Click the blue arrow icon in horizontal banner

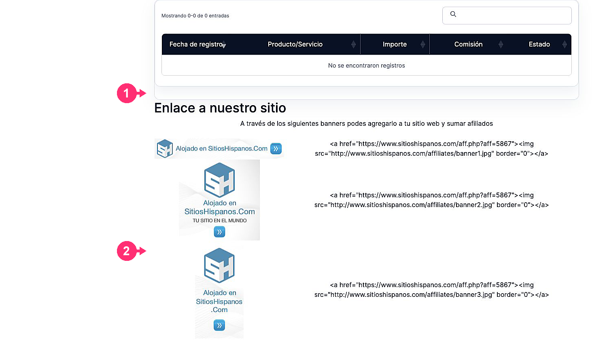point(276,148)
